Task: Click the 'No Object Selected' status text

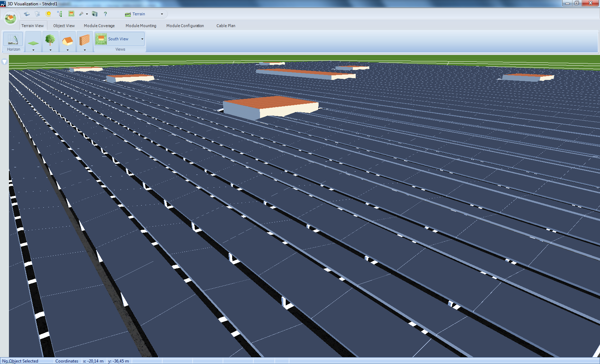Action: pos(20,361)
